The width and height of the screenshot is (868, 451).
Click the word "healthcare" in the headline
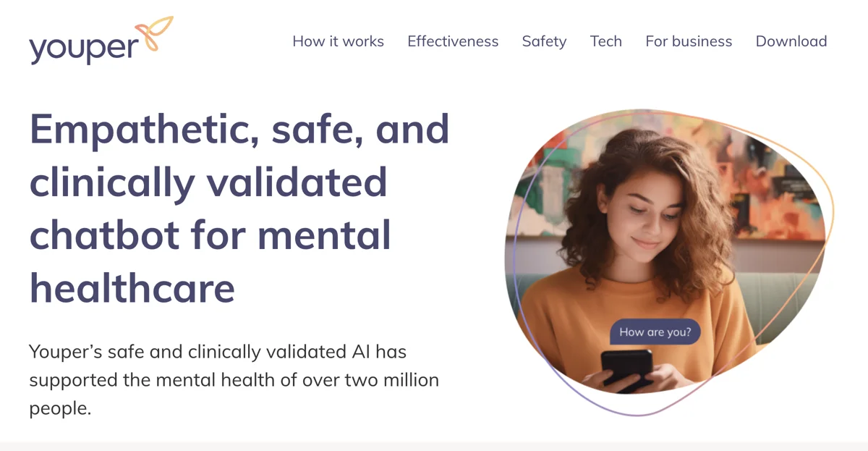point(132,287)
